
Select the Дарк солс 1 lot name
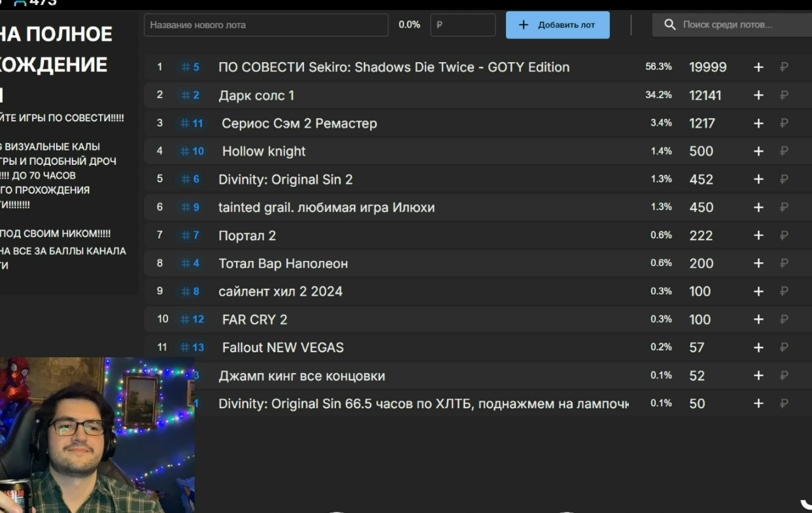tap(256, 95)
